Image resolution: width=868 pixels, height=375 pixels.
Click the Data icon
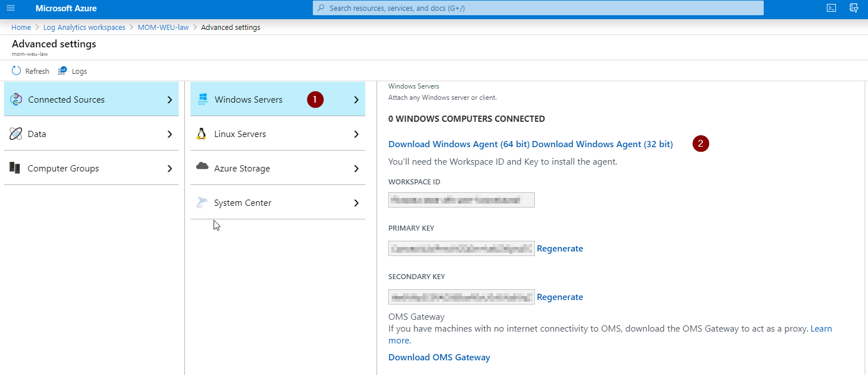pyautogui.click(x=16, y=134)
